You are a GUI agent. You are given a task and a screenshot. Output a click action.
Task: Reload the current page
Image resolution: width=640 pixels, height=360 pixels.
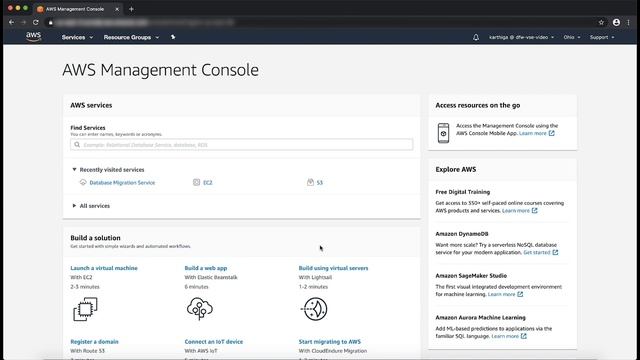tap(36, 22)
